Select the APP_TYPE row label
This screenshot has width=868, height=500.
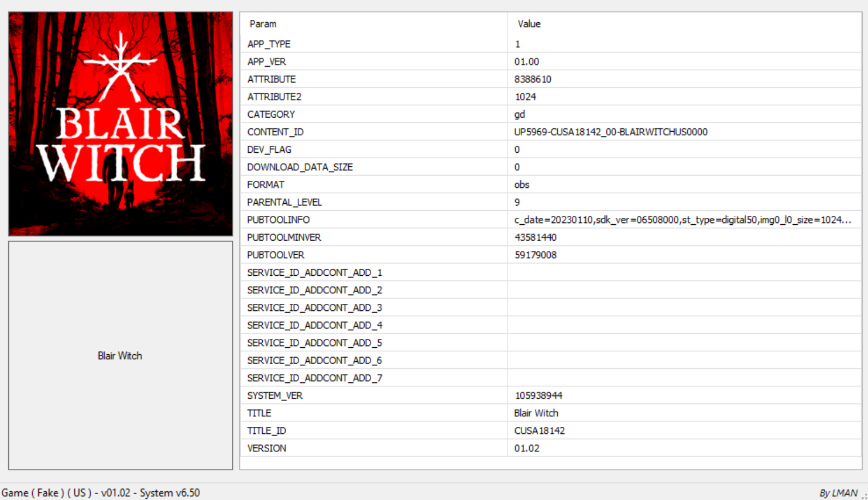[x=269, y=44]
